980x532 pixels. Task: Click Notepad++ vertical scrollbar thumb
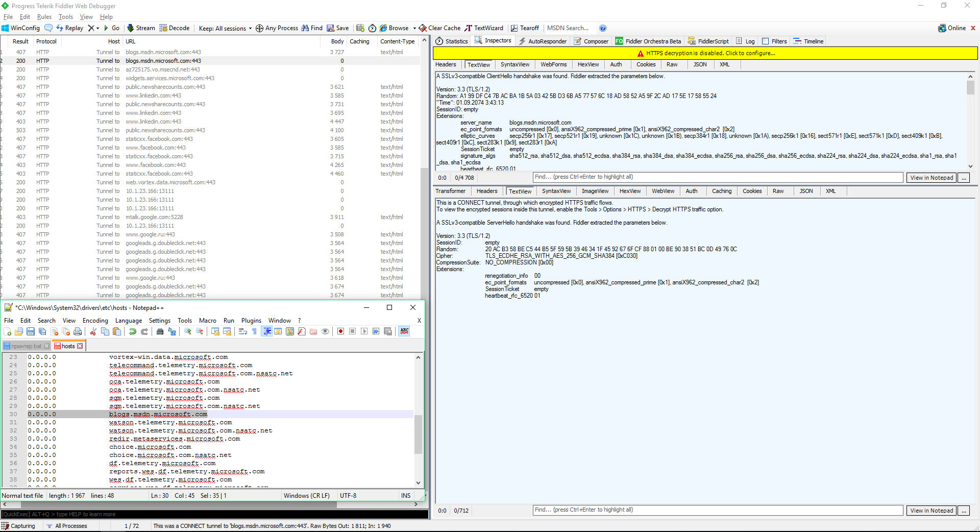point(418,434)
